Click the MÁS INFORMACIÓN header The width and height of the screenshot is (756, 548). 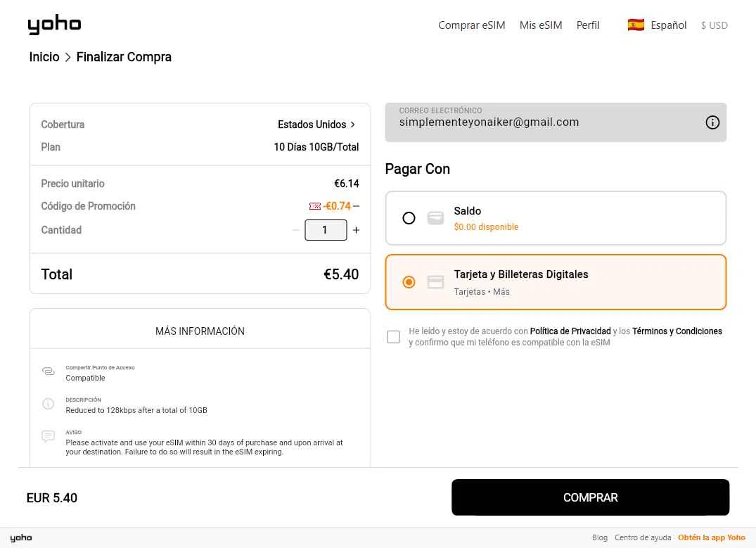click(x=200, y=331)
